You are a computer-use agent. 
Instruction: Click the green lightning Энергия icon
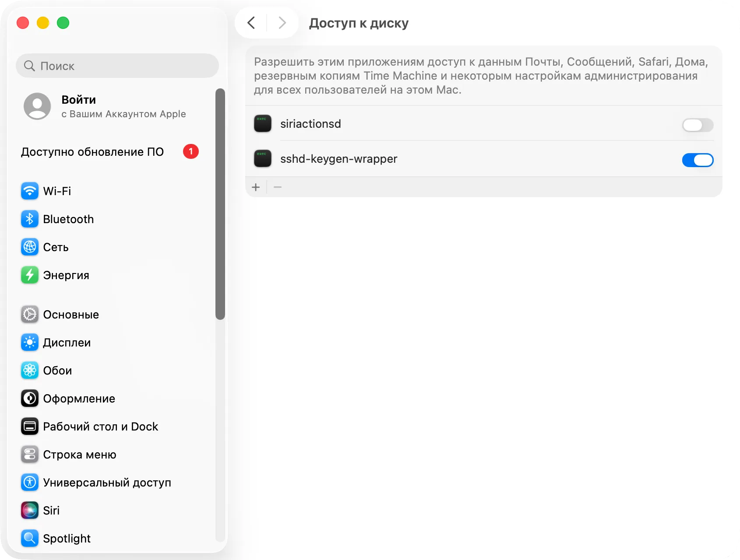[30, 275]
